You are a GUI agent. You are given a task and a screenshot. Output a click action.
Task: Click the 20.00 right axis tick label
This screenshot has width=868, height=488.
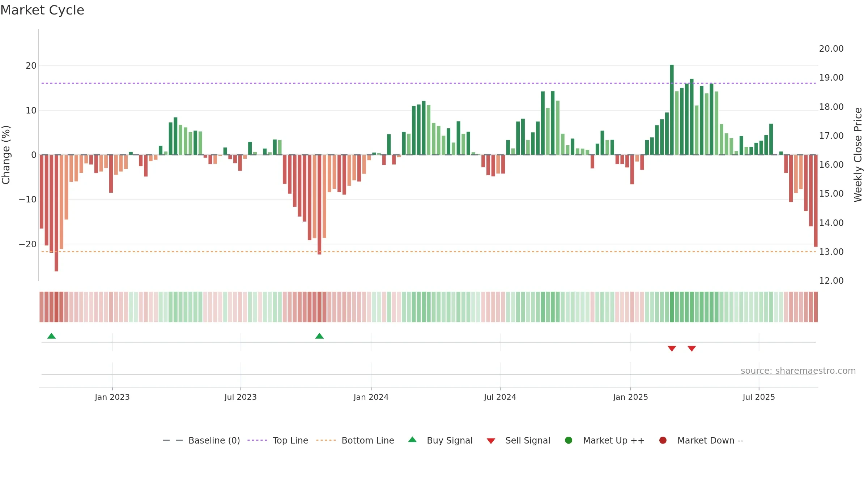coord(831,49)
